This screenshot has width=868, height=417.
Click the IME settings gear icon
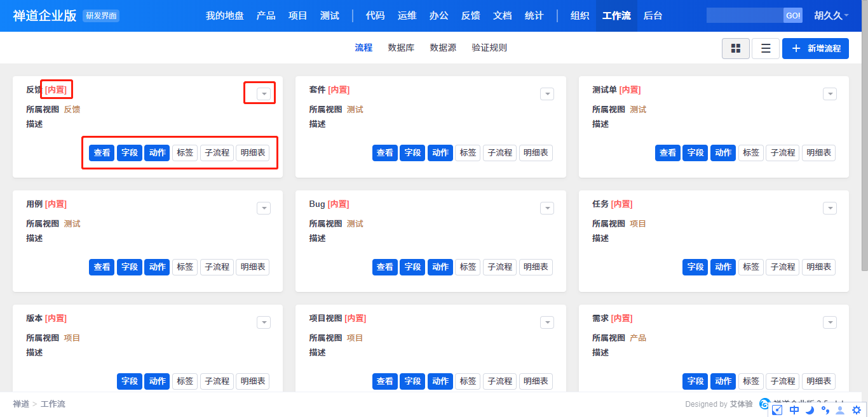tap(857, 410)
